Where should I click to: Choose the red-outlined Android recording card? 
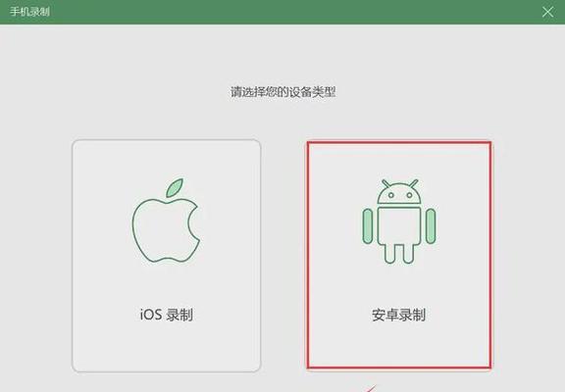[399, 255]
